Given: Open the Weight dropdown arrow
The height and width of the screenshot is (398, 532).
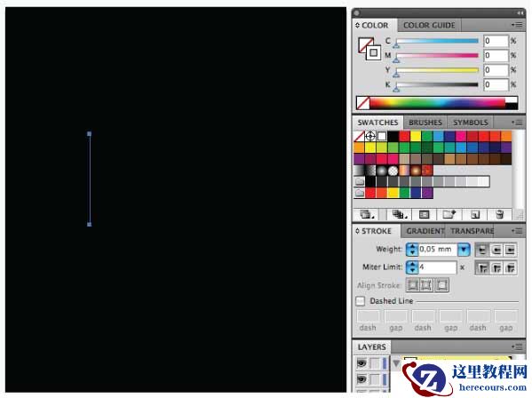Looking at the screenshot, I should pyautogui.click(x=464, y=250).
